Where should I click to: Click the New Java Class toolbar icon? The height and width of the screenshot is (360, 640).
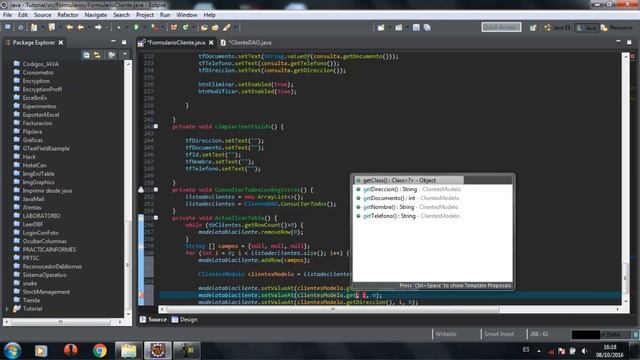186,27
